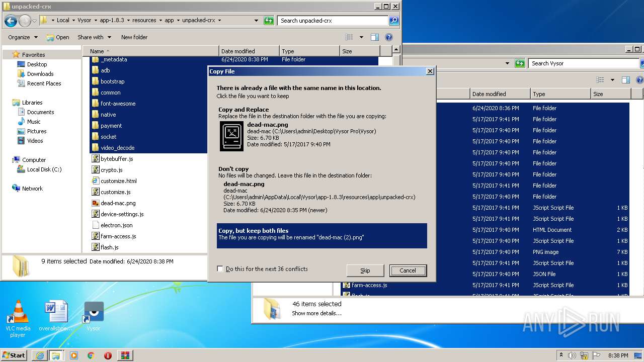Sort by Type column in unpacked-crx
This screenshot has width=644, height=362.
coord(309,51)
